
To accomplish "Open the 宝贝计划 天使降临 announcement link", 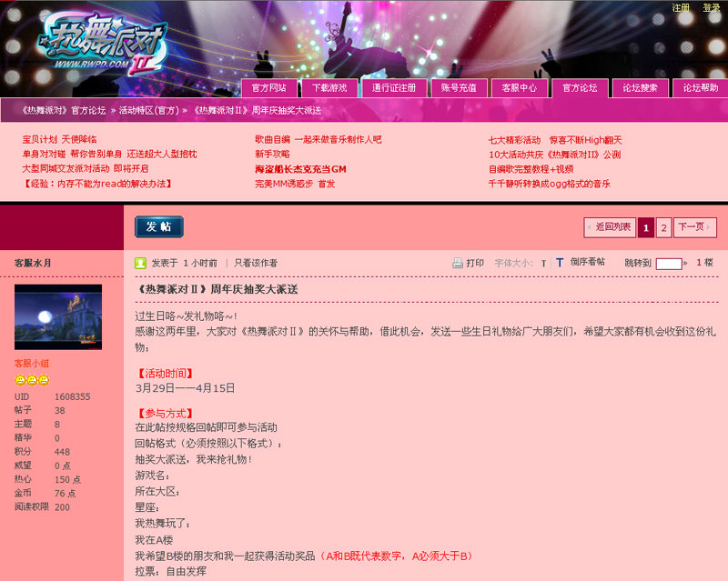I will pos(59,139).
